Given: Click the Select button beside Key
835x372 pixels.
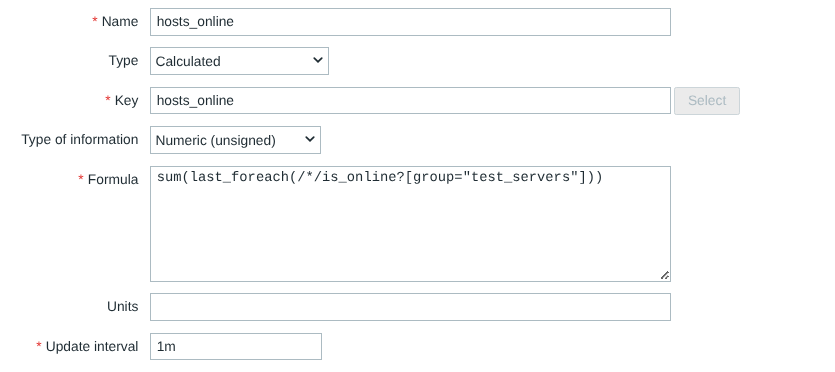Looking at the screenshot, I should coord(707,101).
